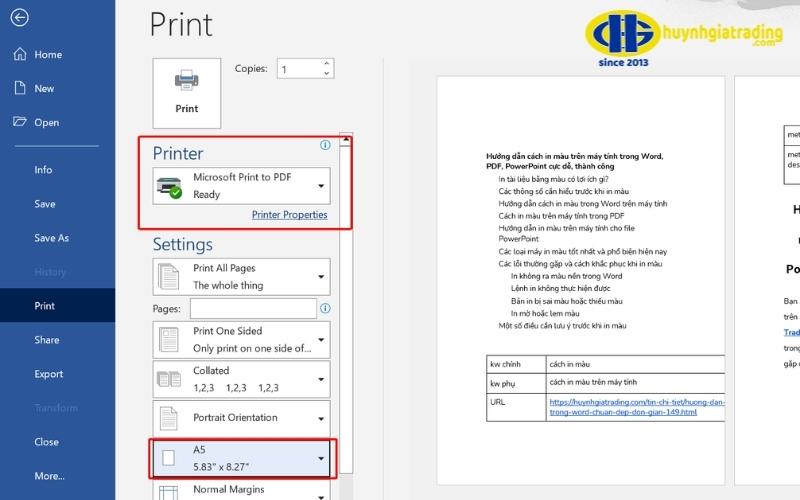Click 'In tài liệu bằng màu có lợi ích gì?' line
The image size is (800, 500).
click(554, 179)
